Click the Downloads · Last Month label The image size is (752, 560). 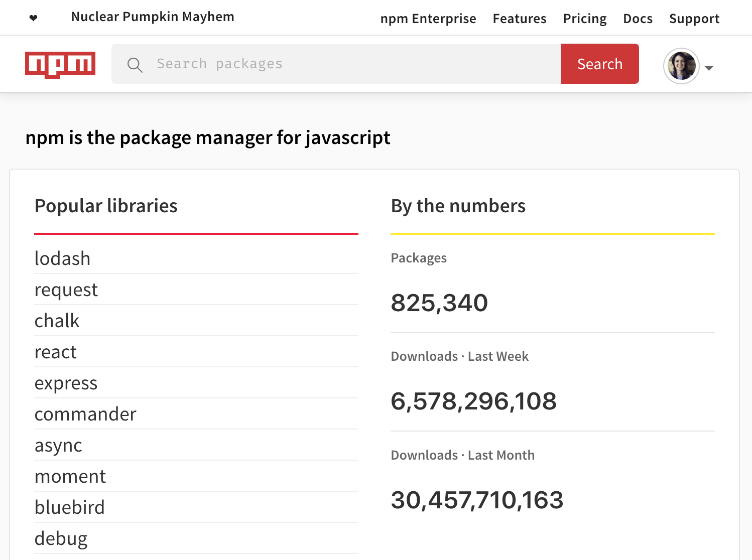[x=463, y=455]
